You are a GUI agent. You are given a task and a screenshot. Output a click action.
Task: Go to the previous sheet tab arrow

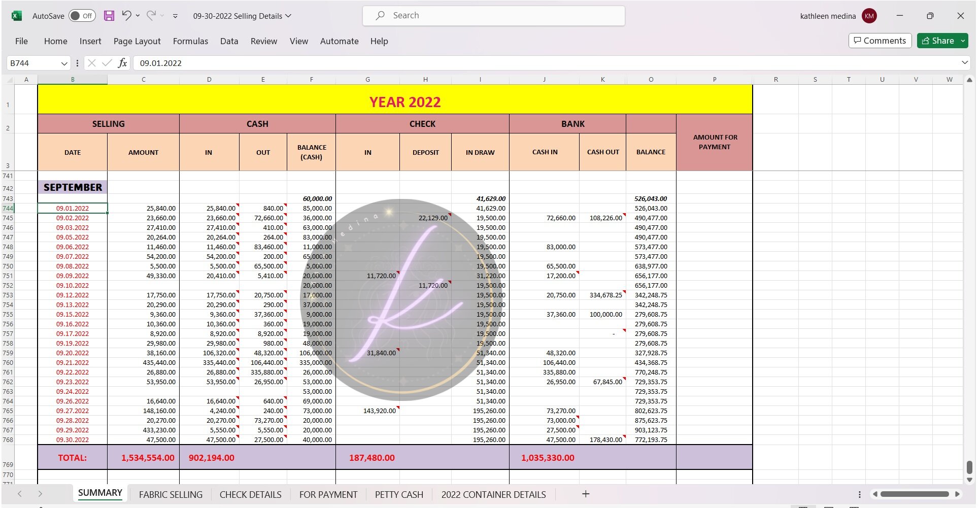(20, 494)
